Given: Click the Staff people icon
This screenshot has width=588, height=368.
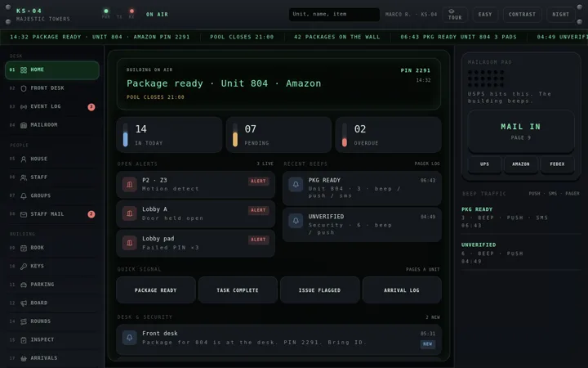Looking at the screenshot, I should tap(24, 177).
